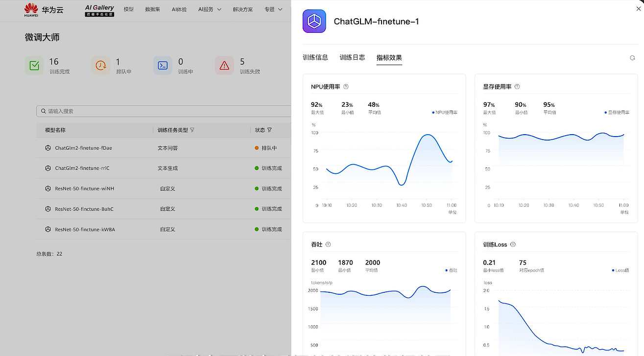Click 文本生成 task type cell
Image resolution: width=644 pixels, height=356 pixels.
point(167,168)
